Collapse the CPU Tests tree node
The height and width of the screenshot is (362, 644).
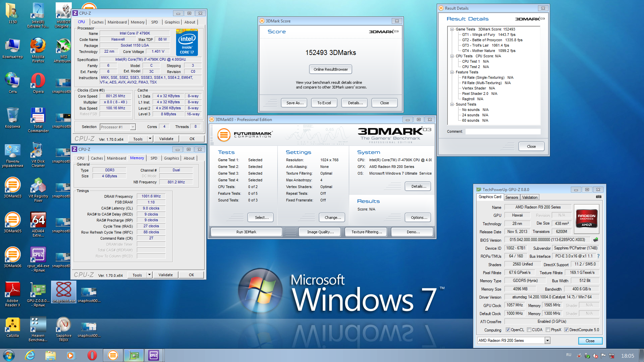452,56
